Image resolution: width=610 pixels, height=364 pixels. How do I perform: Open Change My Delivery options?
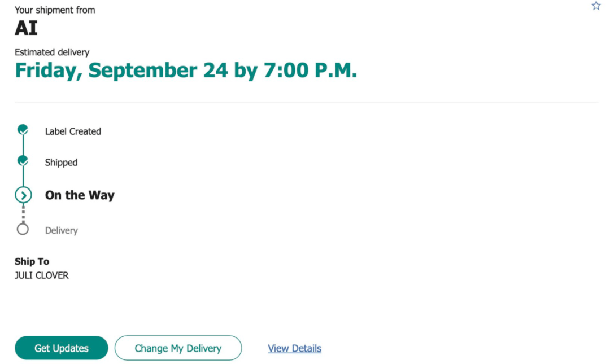[178, 348]
